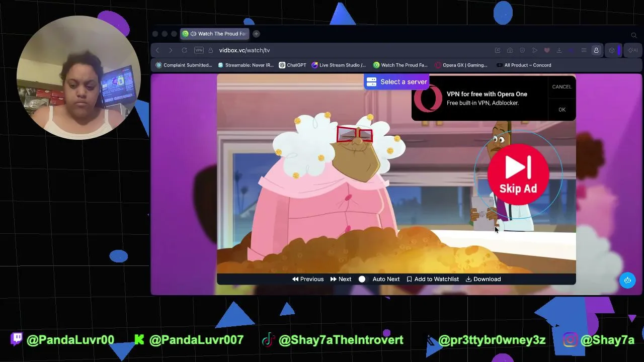Click the Instagram icon in overlay

570,340
